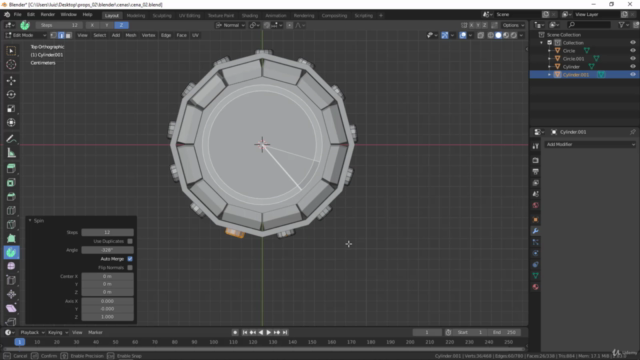Open the Object Data properties tab
Screen dimensions: 640x360
pyautogui.click(x=536, y=276)
